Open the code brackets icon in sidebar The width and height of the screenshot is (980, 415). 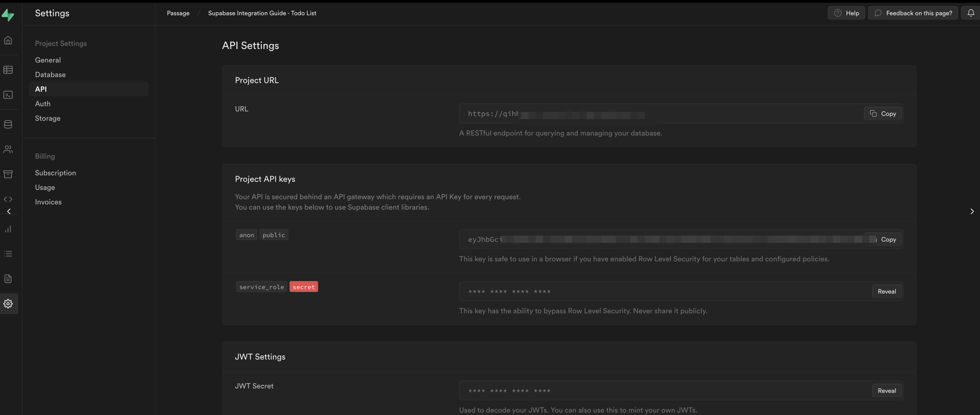pos(8,199)
